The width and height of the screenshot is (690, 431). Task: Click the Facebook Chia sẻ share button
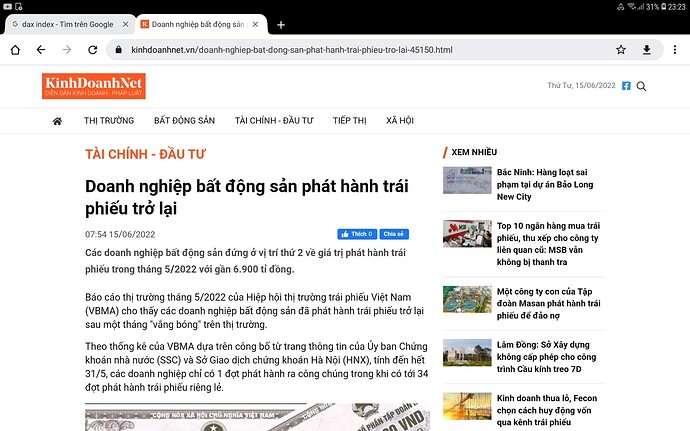click(394, 234)
